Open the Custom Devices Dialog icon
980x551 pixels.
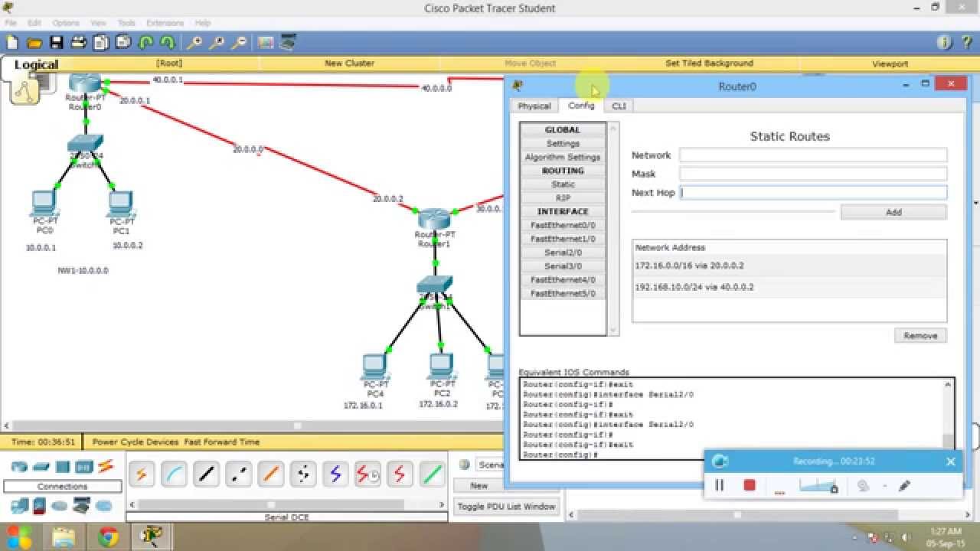click(x=288, y=42)
